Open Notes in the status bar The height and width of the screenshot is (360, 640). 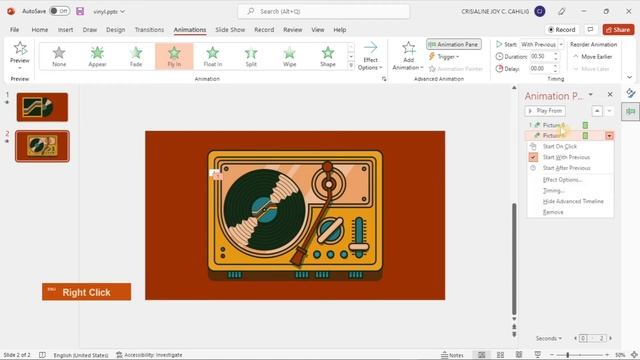tap(453, 355)
